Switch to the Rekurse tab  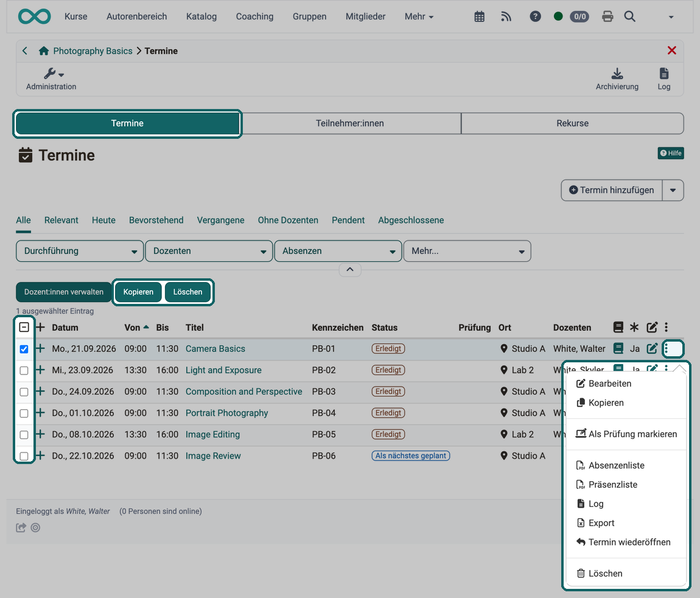coord(572,123)
